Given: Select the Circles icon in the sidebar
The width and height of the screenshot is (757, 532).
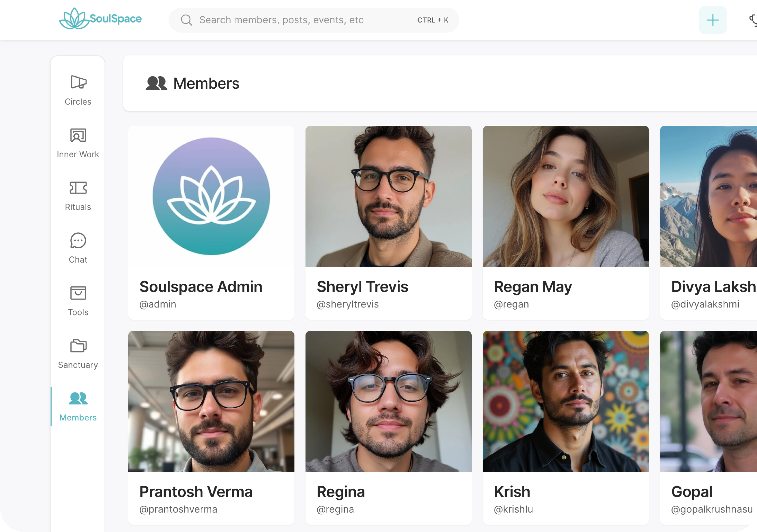Looking at the screenshot, I should pos(78,83).
